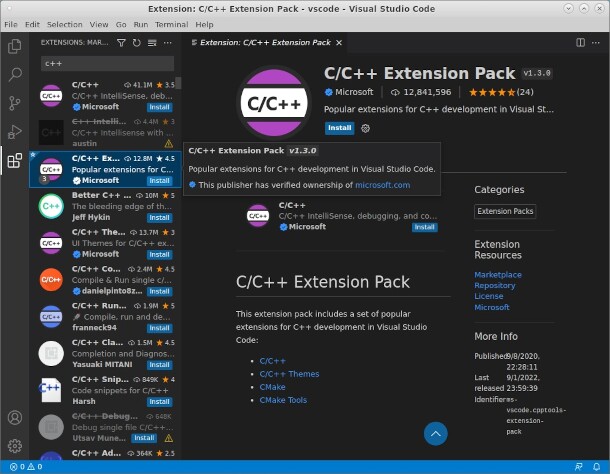Click the large C/C++ extension pack logo
Screen dimensions: 610x474
coord(274,103)
